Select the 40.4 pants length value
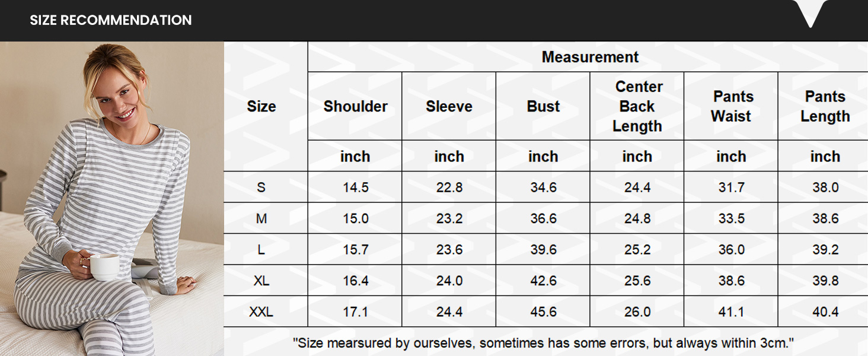This screenshot has height=356, width=868. click(x=825, y=312)
